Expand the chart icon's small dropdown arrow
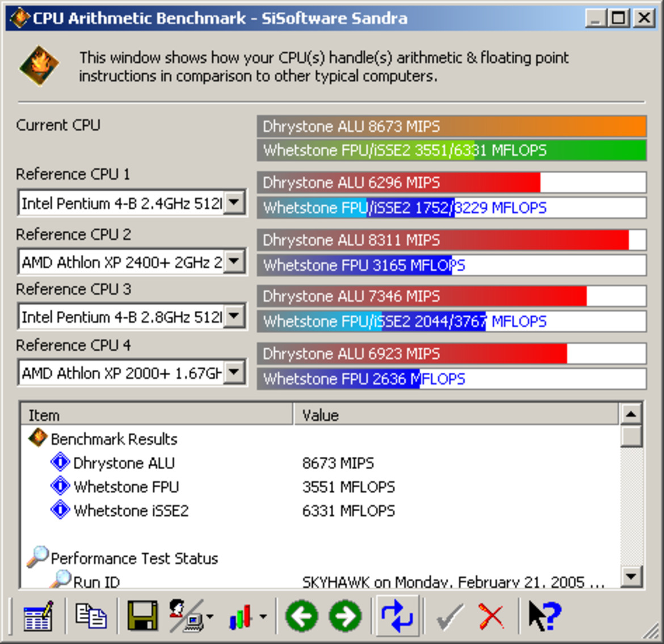Viewport: 664px width, 644px height. pos(263,617)
